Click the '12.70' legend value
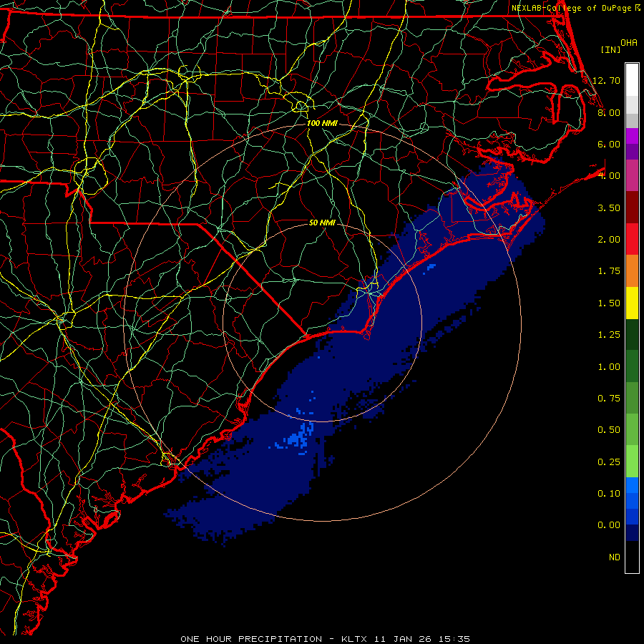The height and width of the screenshot is (644, 644). 606,80
